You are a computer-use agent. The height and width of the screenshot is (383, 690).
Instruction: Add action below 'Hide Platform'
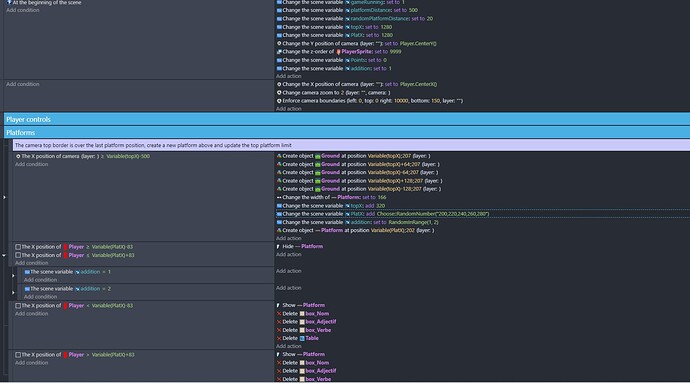289,254
